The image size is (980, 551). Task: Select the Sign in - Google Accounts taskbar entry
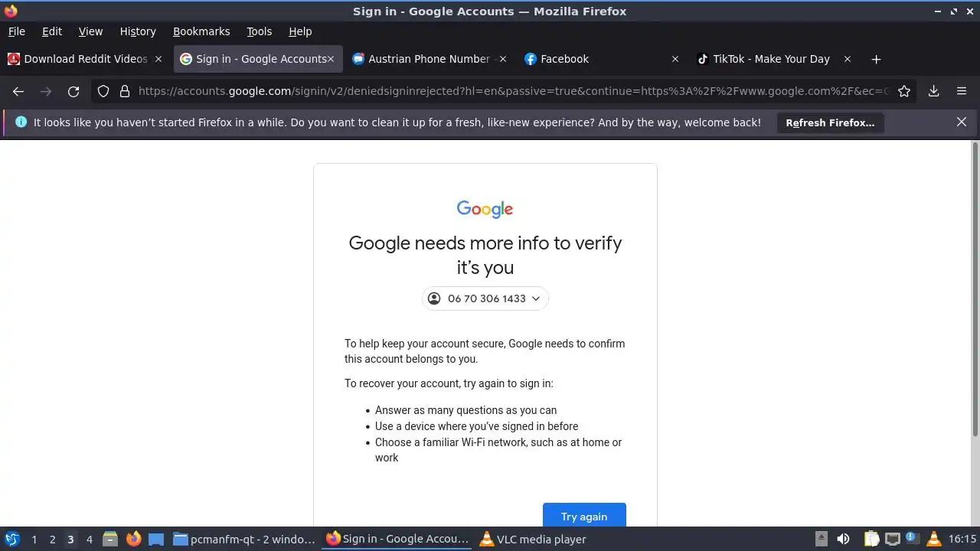(397, 539)
